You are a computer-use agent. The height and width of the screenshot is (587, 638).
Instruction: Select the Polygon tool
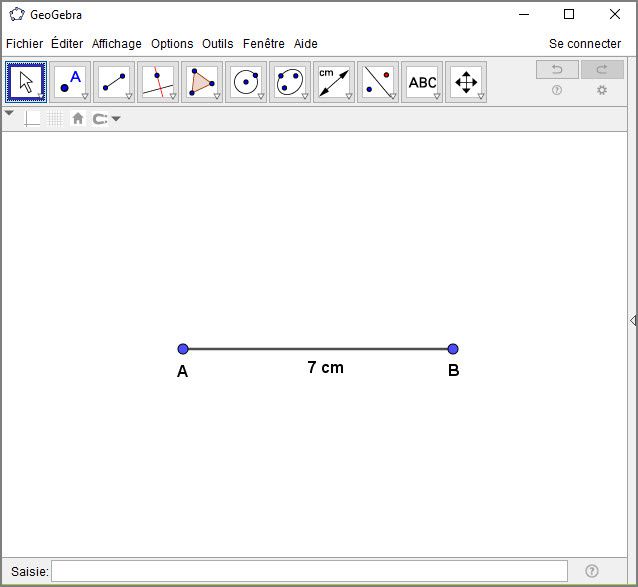[202, 82]
